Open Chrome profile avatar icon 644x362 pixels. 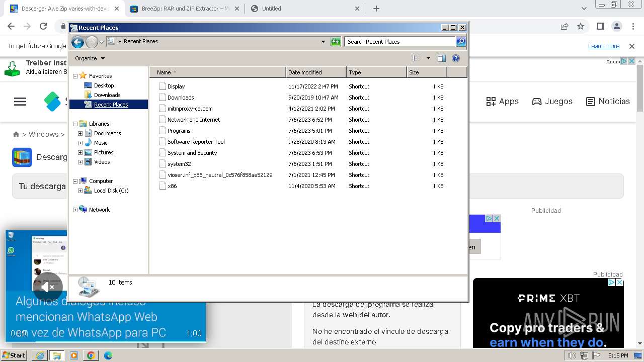tap(616, 26)
